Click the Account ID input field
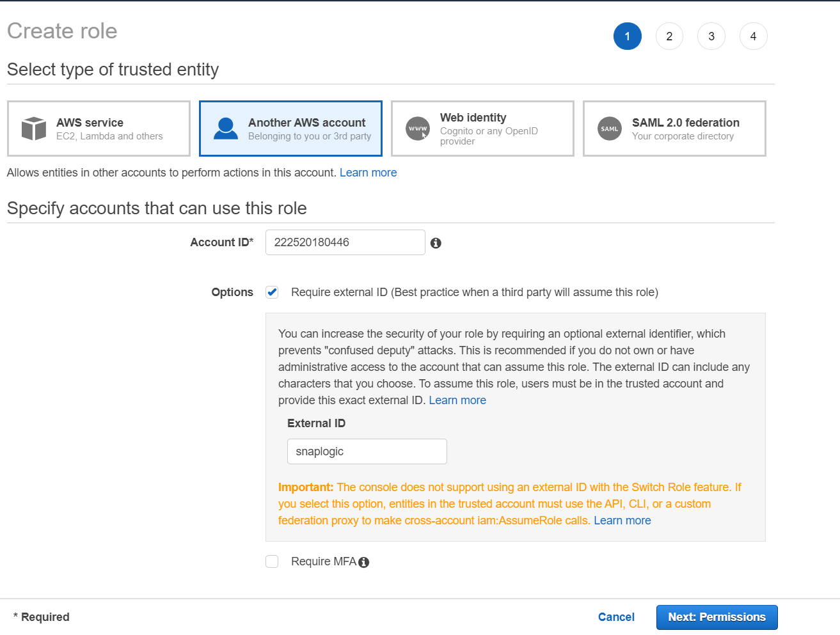The height and width of the screenshot is (635, 840). click(344, 242)
